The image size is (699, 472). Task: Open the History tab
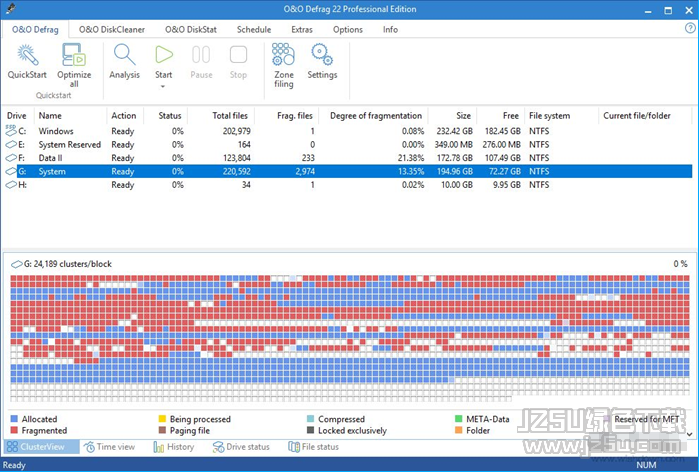pos(173,447)
